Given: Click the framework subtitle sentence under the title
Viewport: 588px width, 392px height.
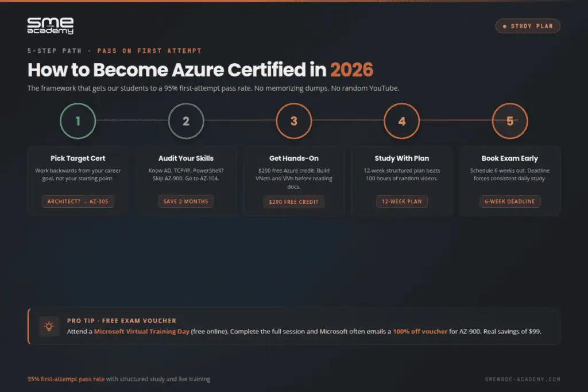Looking at the screenshot, I should coord(214,88).
